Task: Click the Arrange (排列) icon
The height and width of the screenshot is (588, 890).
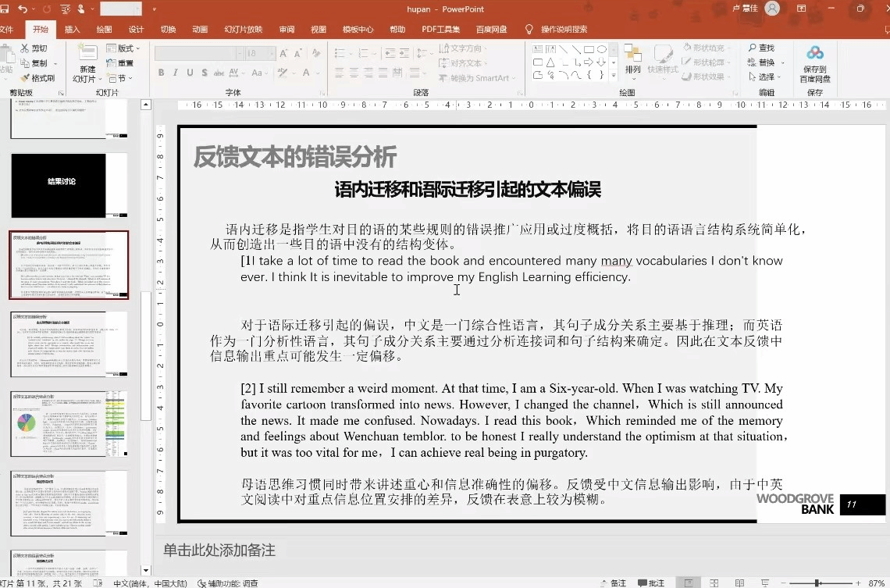Action: pos(632,54)
